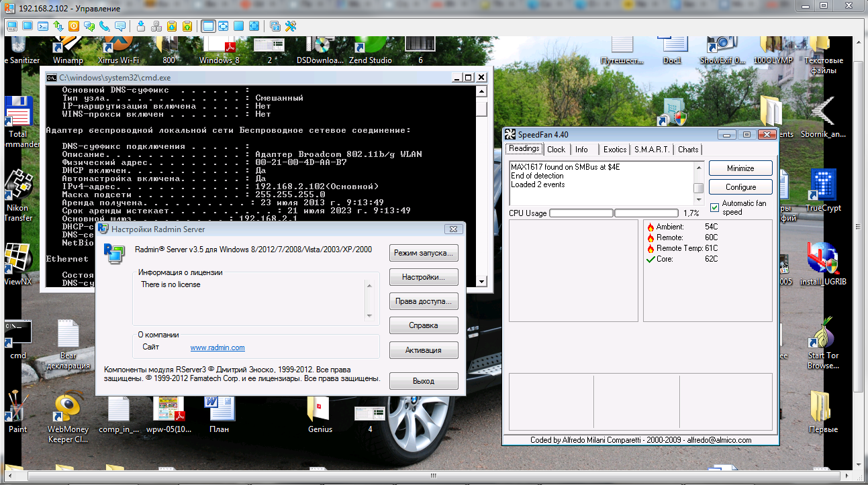Open the www.radmin.com link

click(x=218, y=347)
